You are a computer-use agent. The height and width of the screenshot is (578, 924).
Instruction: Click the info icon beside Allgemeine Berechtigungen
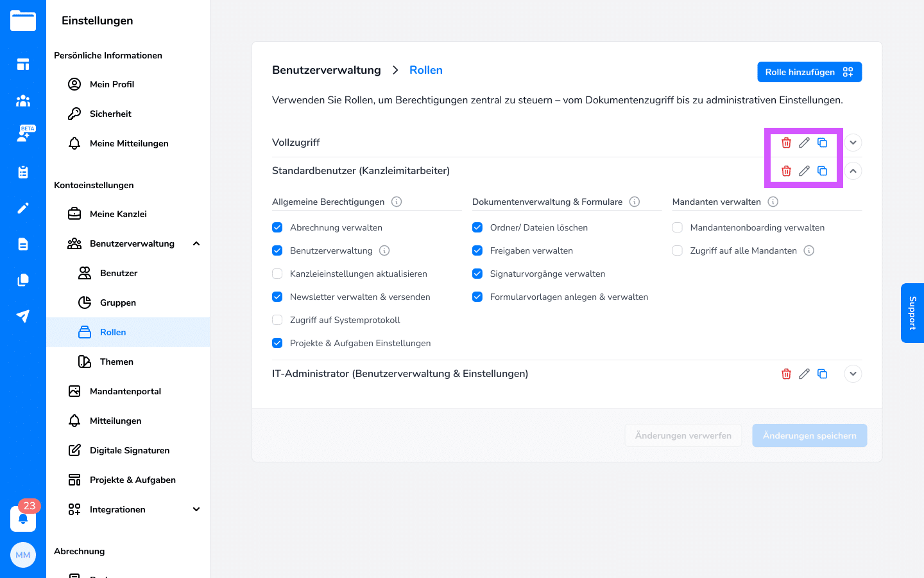[x=397, y=202]
